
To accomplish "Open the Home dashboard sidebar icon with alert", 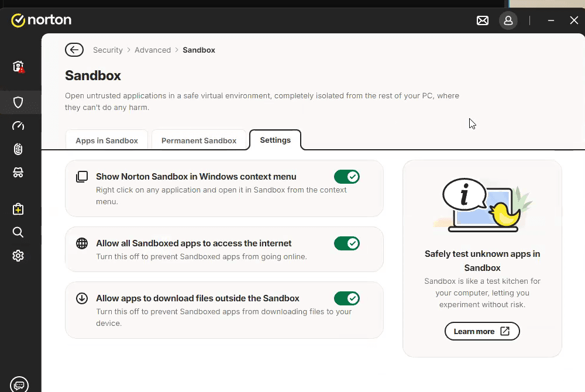I will click(18, 67).
